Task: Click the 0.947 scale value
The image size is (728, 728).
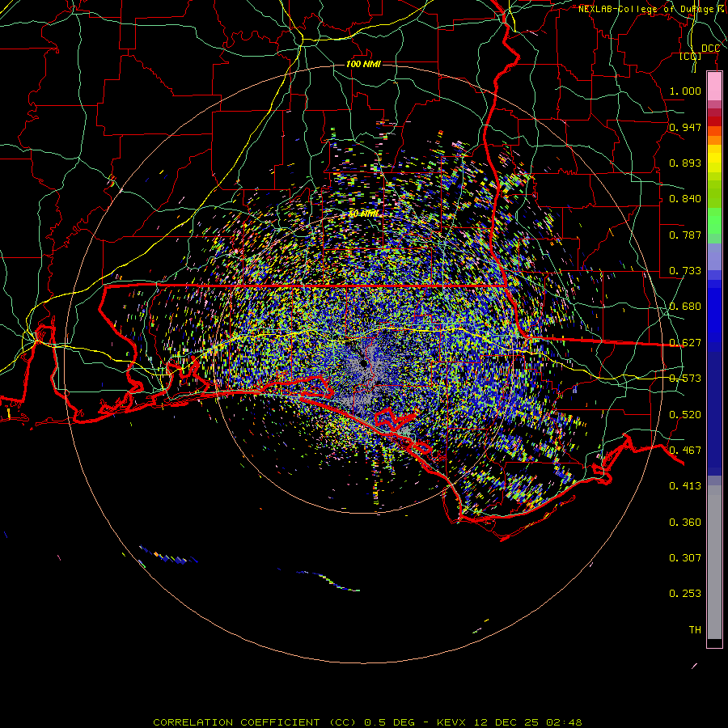Action: (685, 127)
